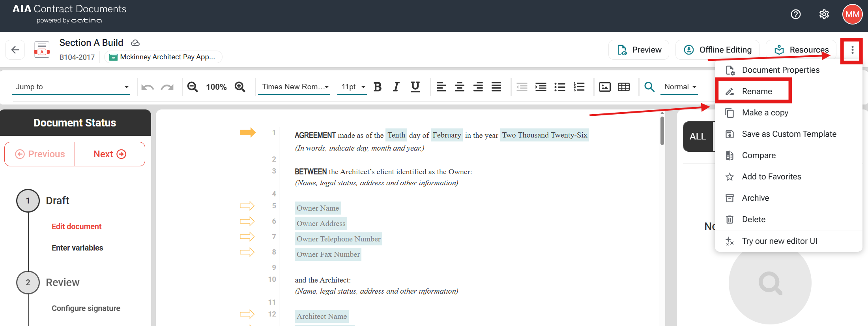The width and height of the screenshot is (868, 326).
Task: Select Rename from the menu
Action: 756,91
